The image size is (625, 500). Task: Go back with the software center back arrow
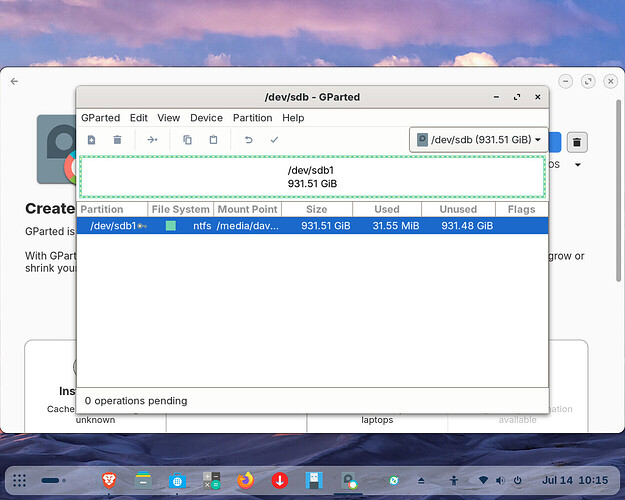pos(14,81)
